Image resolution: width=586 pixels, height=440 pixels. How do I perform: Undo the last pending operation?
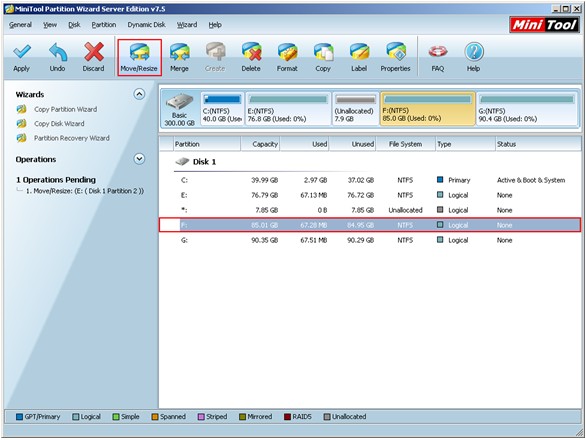pos(58,57)
